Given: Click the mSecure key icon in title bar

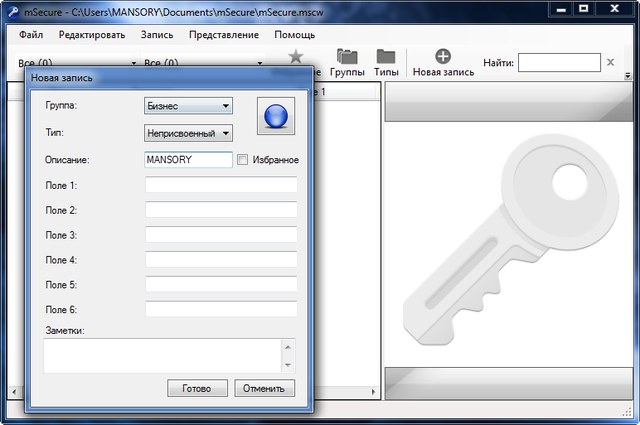Looking at the screenshot, I should pyautogui.click(x=14, y=12).
